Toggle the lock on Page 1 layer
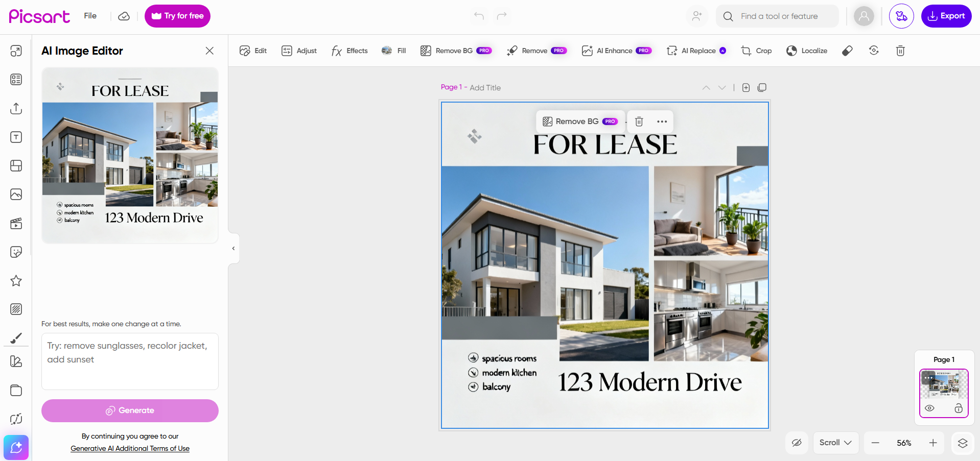This screenshot has width=980, height=461. (959, 408)
